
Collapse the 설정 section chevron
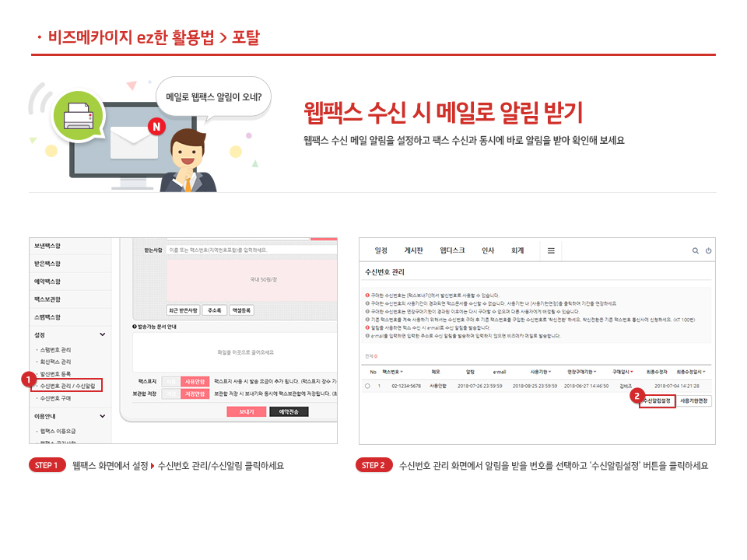point(103,334)
